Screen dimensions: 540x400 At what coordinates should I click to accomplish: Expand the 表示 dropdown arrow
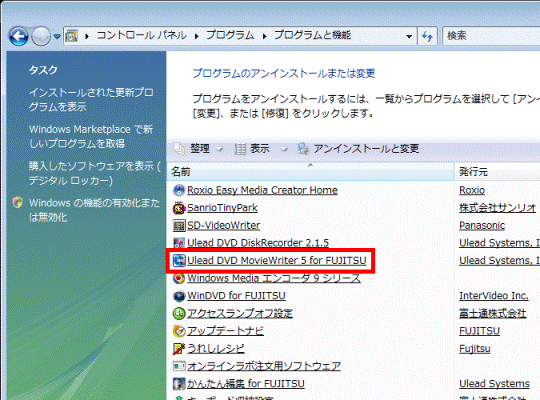[x=284, y=149]
